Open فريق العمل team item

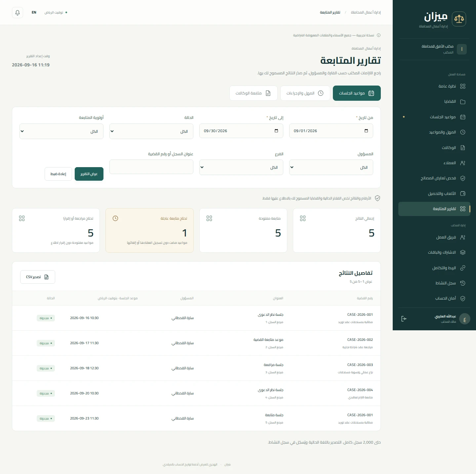pos(434,237)
